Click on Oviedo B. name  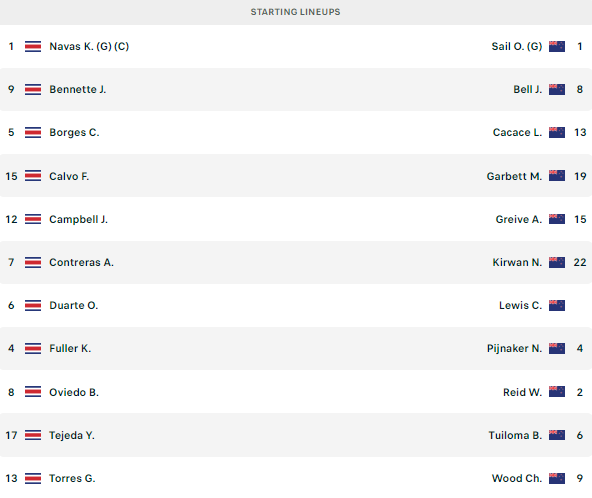tap(74, 392)
